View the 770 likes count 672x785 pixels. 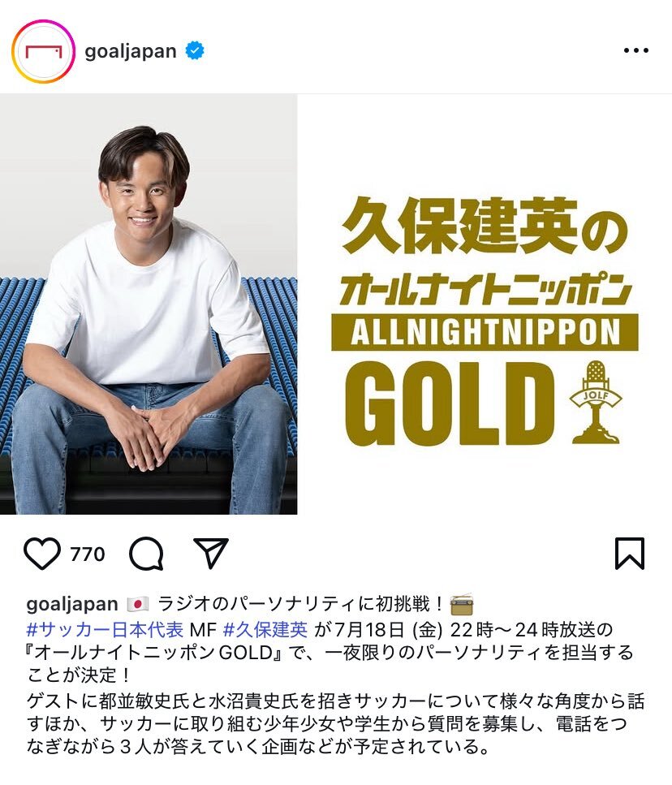click(88, 554)
